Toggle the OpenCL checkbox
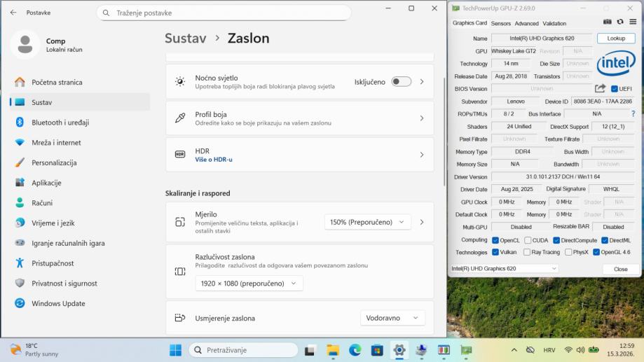The image size is (644, 362). click(x=495, y=240)
